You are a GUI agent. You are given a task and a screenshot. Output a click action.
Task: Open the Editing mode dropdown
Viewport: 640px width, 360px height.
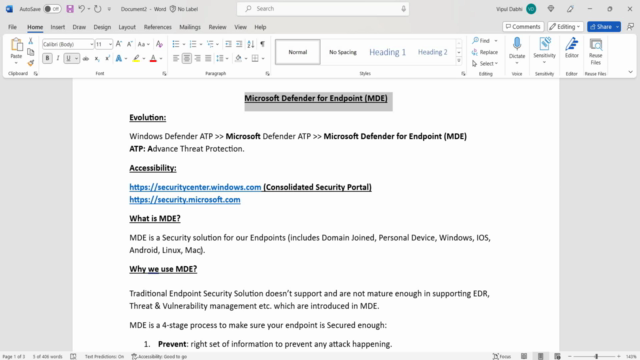(565, 27)
